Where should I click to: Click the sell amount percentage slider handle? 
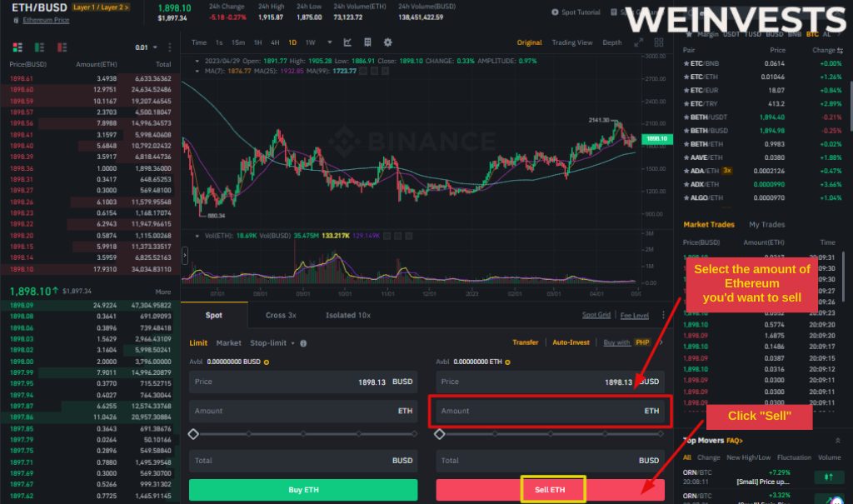click(440, 434)
